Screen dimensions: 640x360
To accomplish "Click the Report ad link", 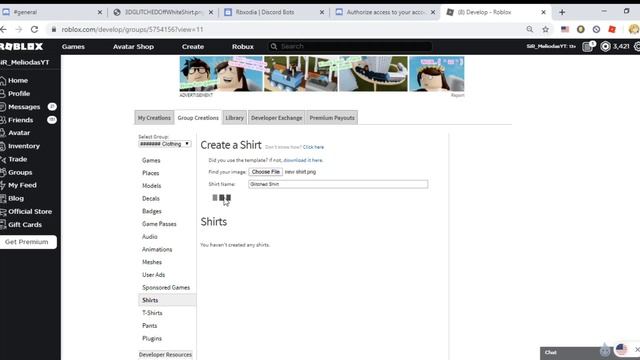I will coord(458,95).
